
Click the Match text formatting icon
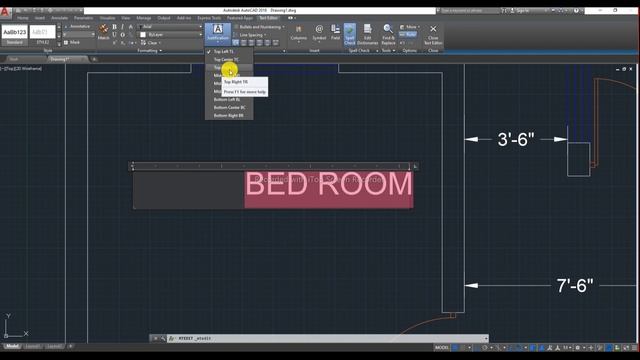[x=103, y=32]
